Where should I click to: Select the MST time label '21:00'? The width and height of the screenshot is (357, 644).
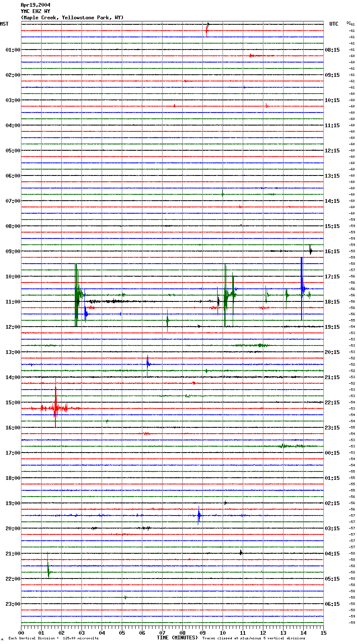point(13,554)
